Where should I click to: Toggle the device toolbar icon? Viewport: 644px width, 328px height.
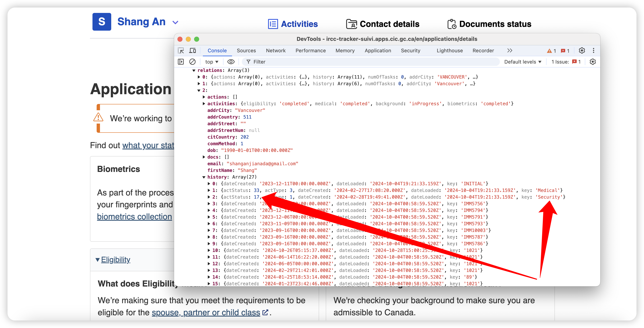tap(192, 51)
